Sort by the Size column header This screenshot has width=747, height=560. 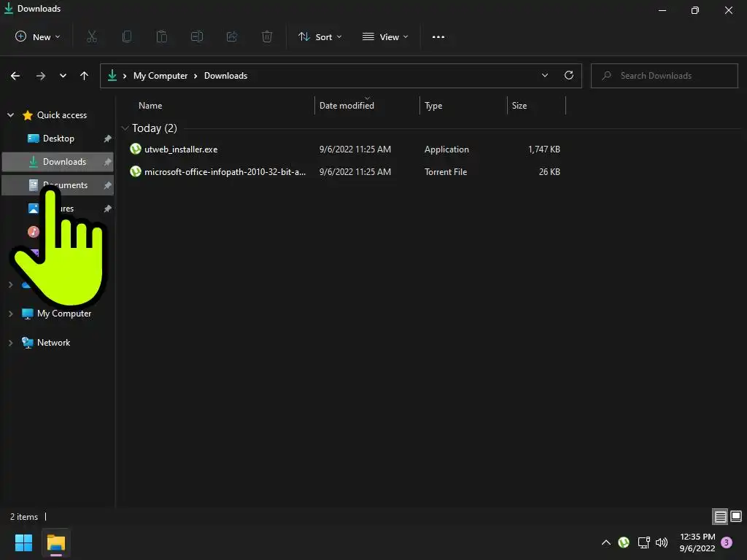click(x=519, y=106)
